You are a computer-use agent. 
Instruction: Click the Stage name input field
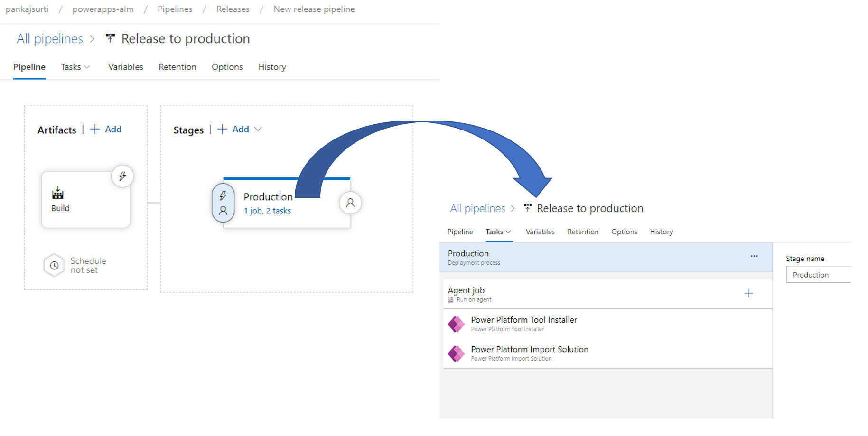[818, 275]
